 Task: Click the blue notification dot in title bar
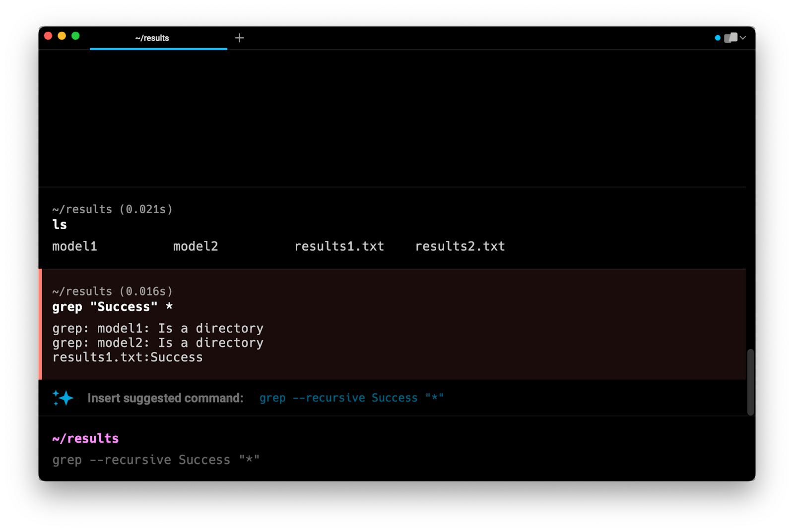[x=717, y=38]
